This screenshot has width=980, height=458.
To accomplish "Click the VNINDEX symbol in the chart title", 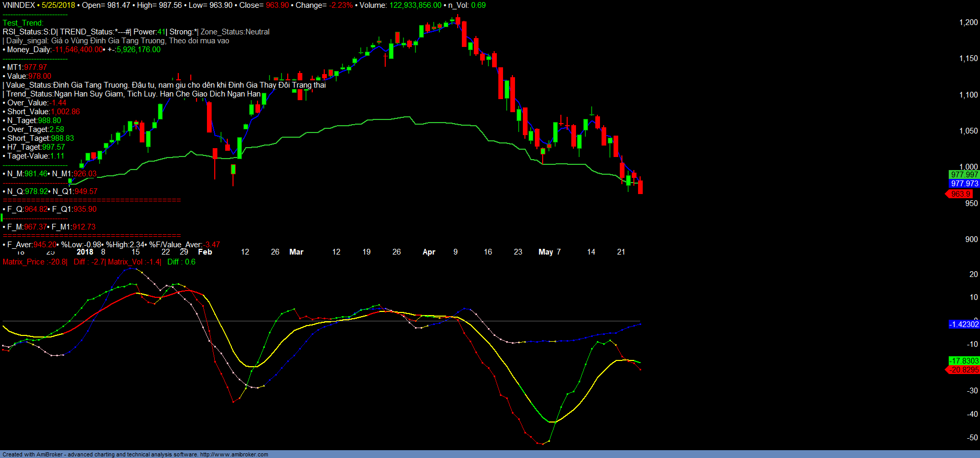I will (19, 5).
